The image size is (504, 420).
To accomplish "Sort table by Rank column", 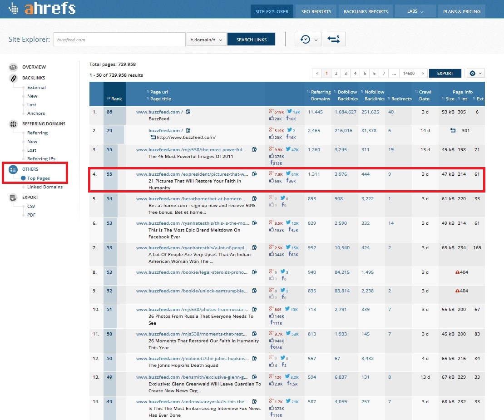I will pos(114,99).
